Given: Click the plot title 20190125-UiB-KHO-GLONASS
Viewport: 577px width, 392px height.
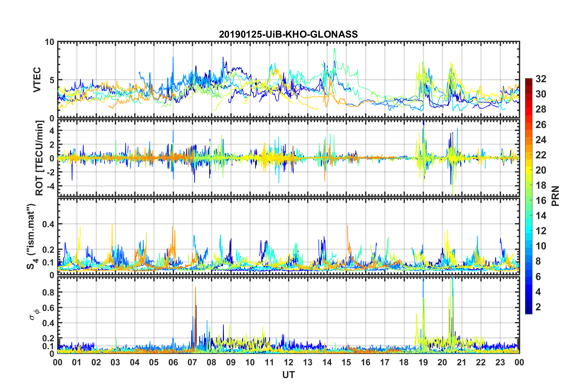Looking at the screenshot, I should (x=288, y=34).
